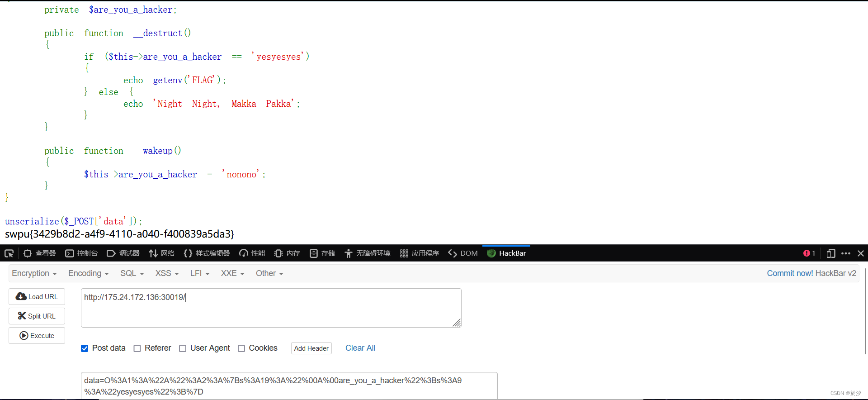Image resolution: width=868 pixels, height=400 pixels.
Task: Expand the SQL dropdown
Action: pos(132,273)
